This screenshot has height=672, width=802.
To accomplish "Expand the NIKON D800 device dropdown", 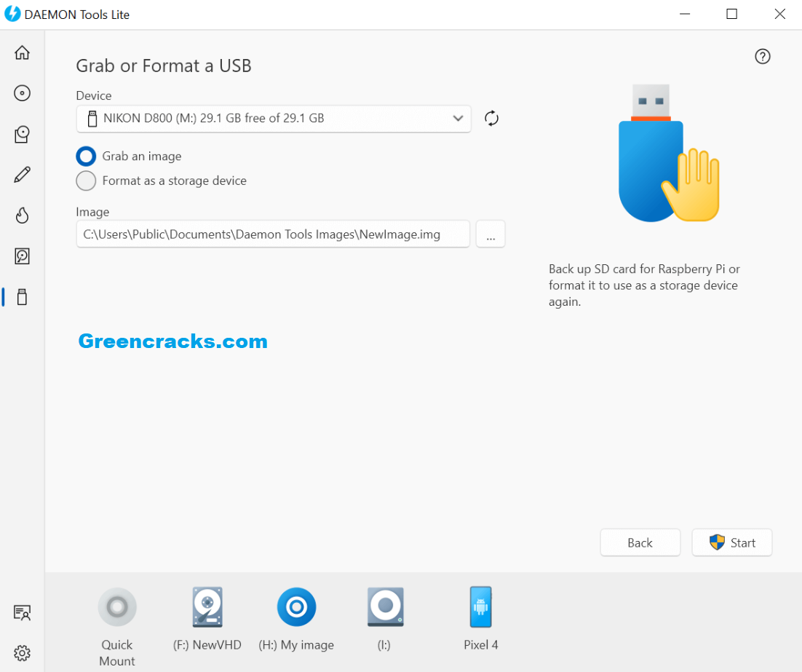I will coord(274,119).
